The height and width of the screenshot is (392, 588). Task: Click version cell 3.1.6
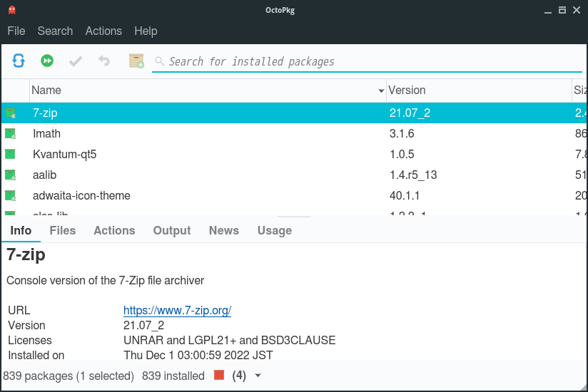[402, 133]
